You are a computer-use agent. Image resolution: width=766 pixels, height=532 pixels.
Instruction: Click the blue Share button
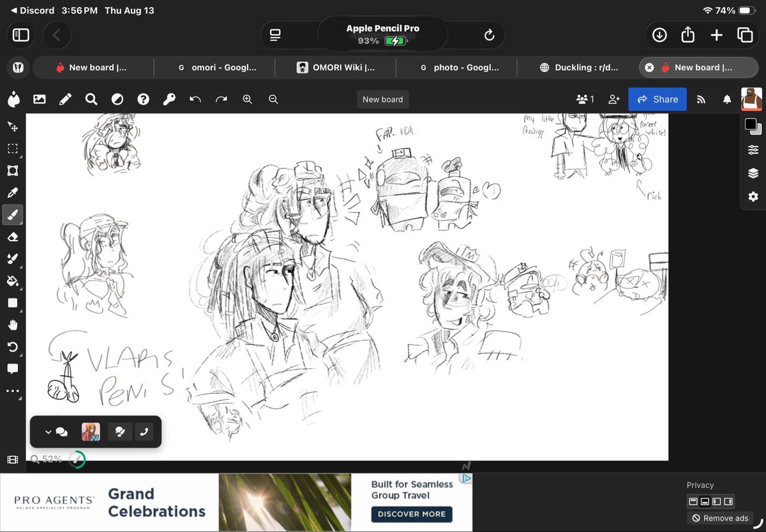tap(657, 99)
